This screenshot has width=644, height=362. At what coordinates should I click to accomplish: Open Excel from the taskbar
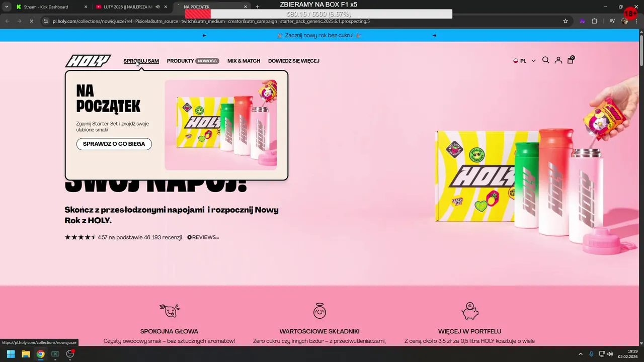55,354
